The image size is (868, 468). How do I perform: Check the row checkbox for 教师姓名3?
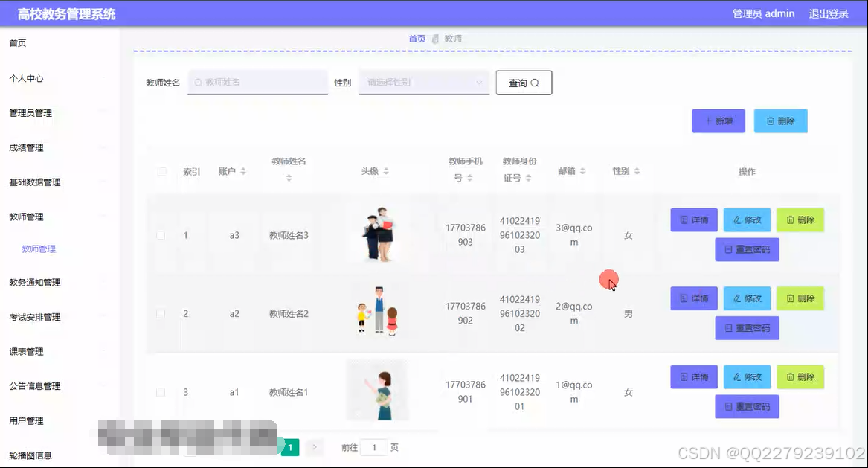pos(161,234)
